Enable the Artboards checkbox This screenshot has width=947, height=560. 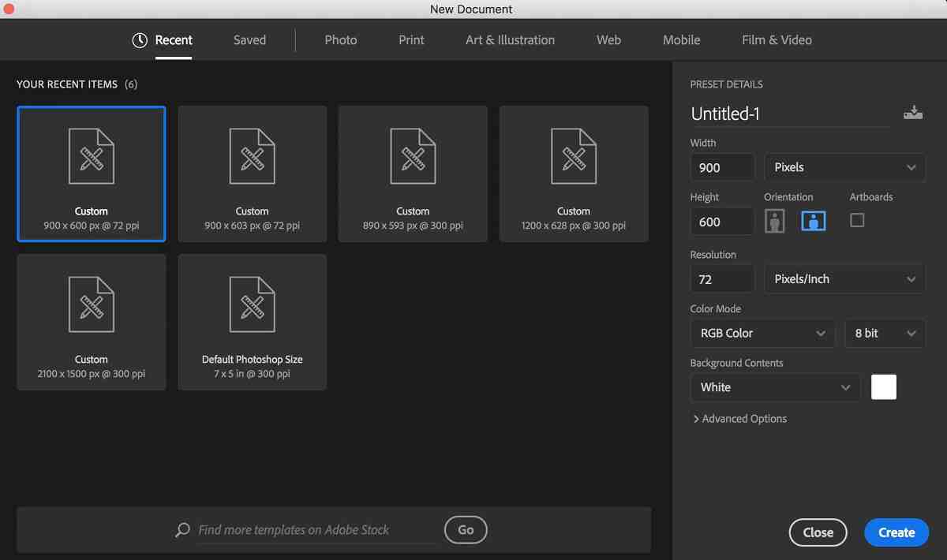857,220
